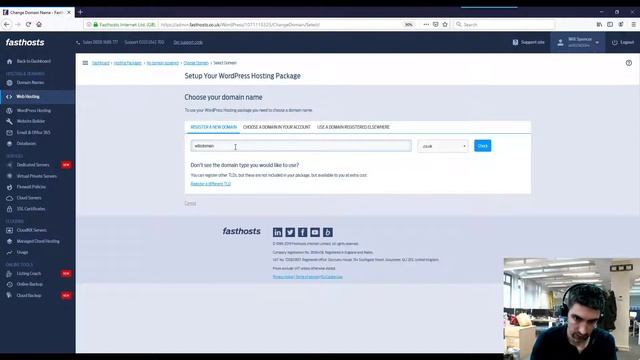Image resolution: width=640 pixels, height=360 pixels.
Task: Open the Twitter footer icon
Action: (x=290, y=232)
